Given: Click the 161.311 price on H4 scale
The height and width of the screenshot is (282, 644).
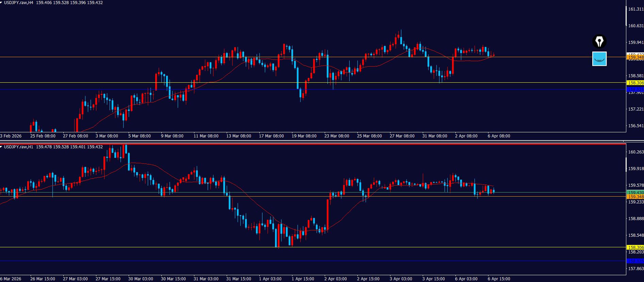Looking at the screenshot, I should tap(635, 9).
